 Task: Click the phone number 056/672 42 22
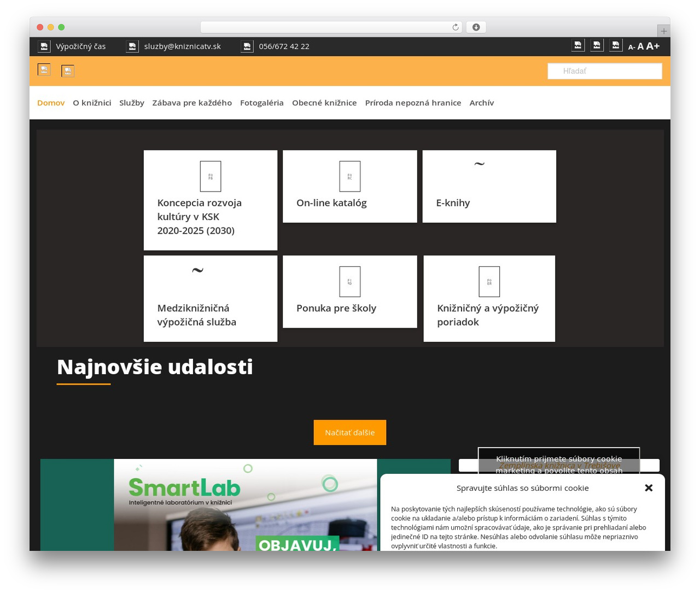coord(284,46)
